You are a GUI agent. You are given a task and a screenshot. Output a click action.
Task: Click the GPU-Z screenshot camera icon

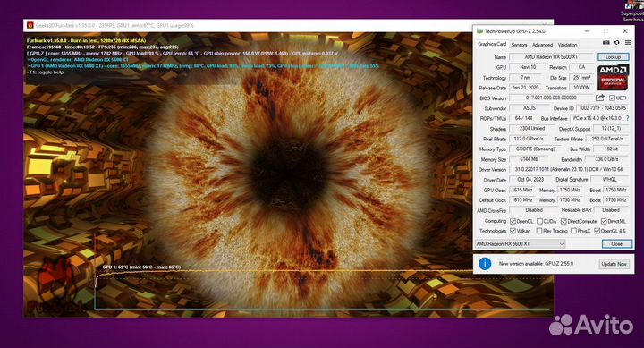(606, 42)
